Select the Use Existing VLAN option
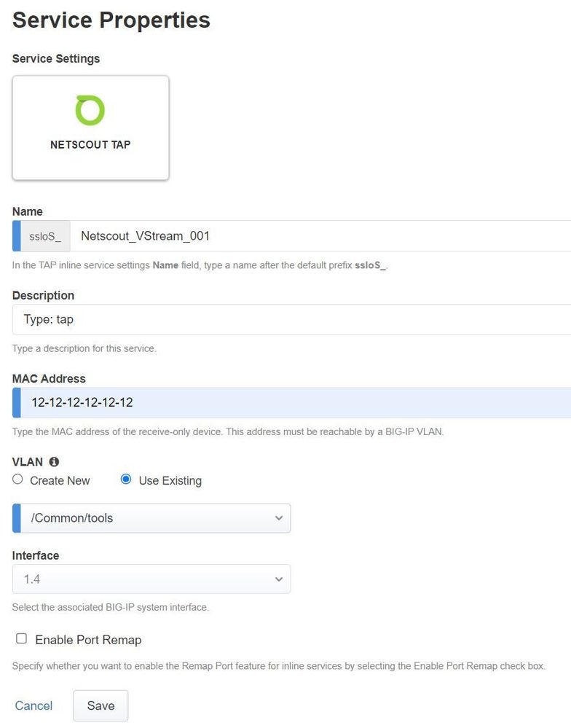 tap(126, 480)
